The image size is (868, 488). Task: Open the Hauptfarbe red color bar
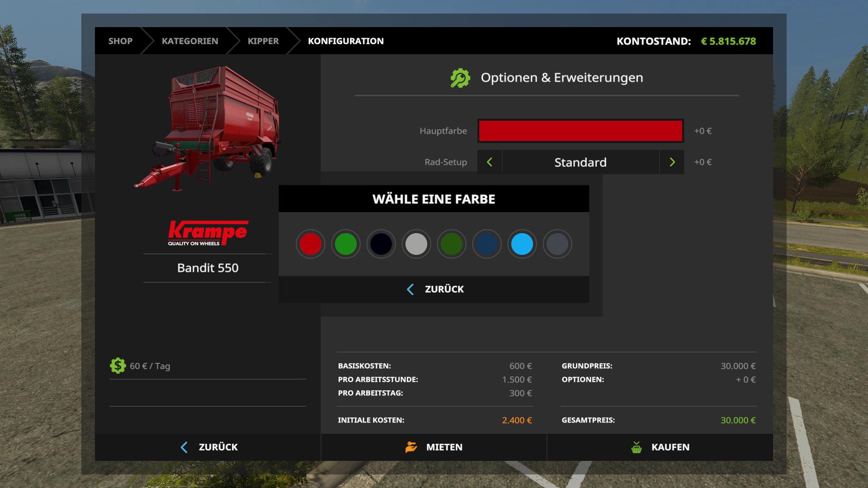[x=580, y=131]
